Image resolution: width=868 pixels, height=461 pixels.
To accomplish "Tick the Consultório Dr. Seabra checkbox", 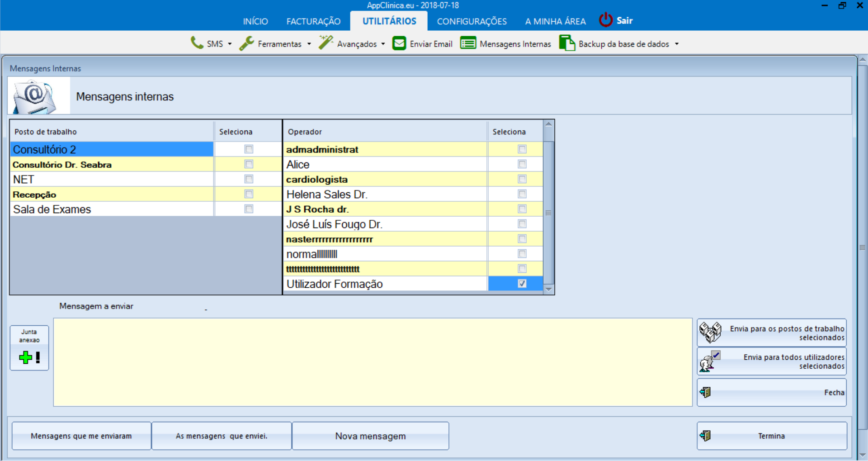I will (x=249, y=164).
